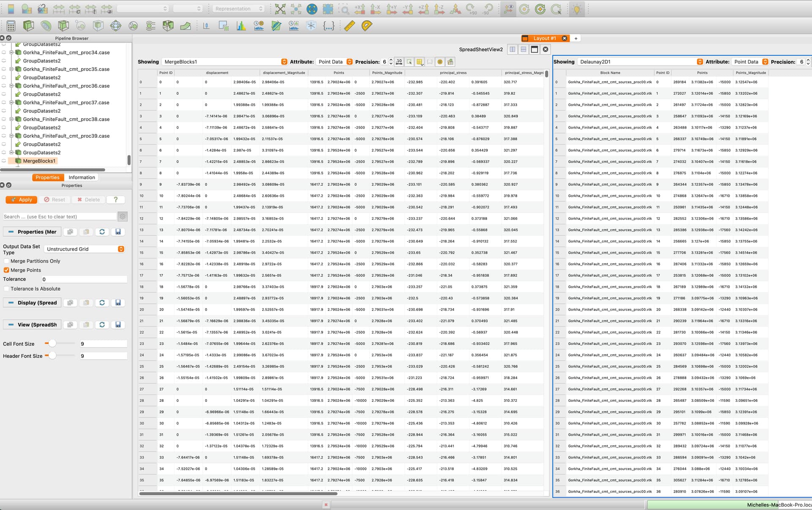Enable the Tolerance Is Absolute checkbox
The image size is (812, 510).
click(x=6, y=289)
